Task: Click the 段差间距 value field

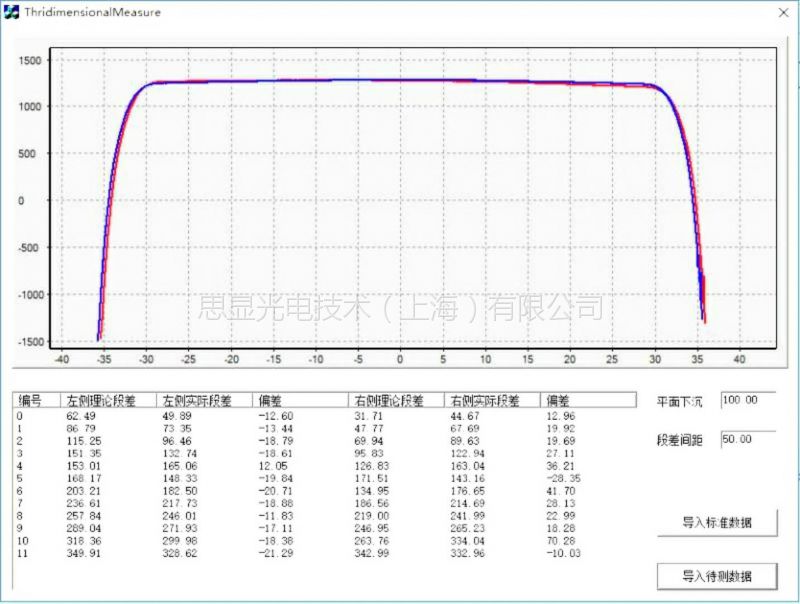Action: click(746, 439)
